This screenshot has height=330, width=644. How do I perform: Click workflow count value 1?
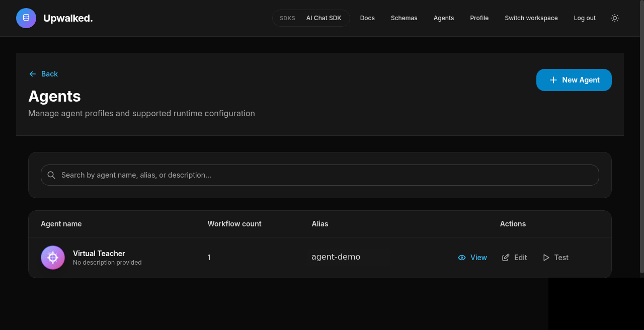coord(209,258)
